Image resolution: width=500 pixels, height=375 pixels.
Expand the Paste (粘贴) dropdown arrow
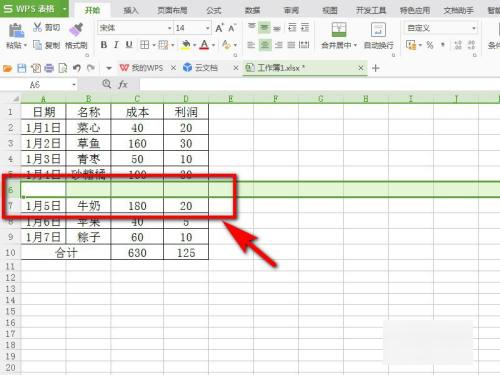point(25,45)
